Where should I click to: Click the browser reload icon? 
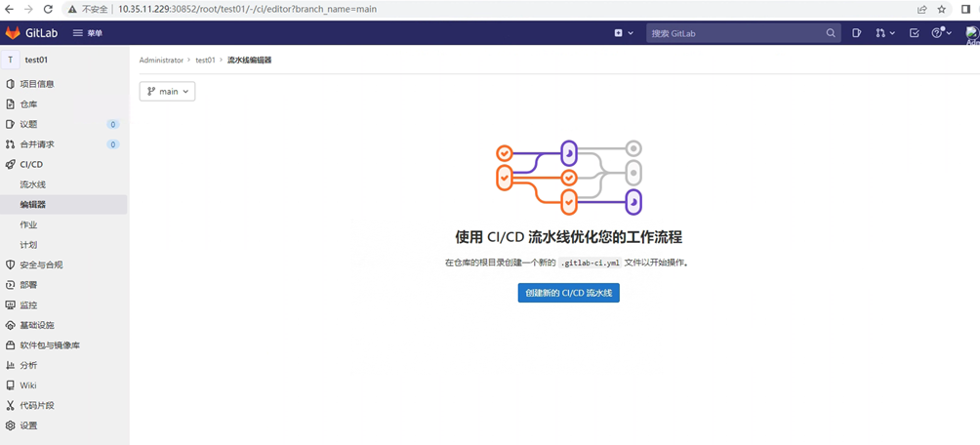(48, 9)
